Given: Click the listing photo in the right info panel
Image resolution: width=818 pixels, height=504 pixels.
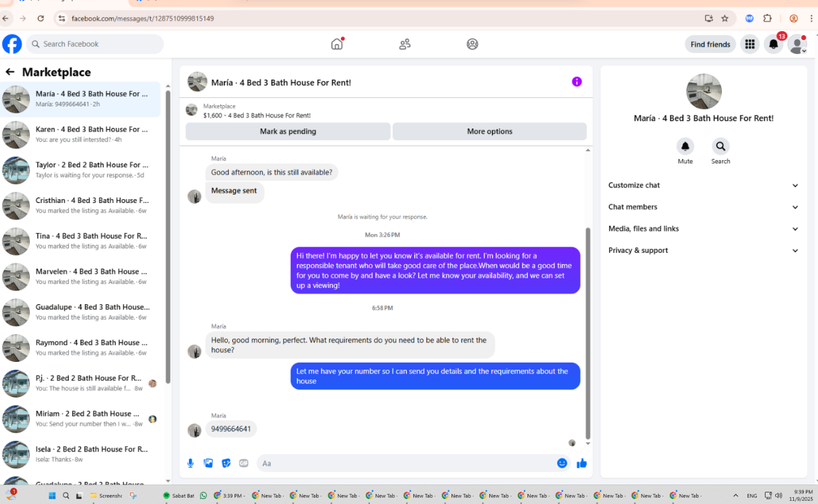Looking at the screenshot, I should pos(704,91).
